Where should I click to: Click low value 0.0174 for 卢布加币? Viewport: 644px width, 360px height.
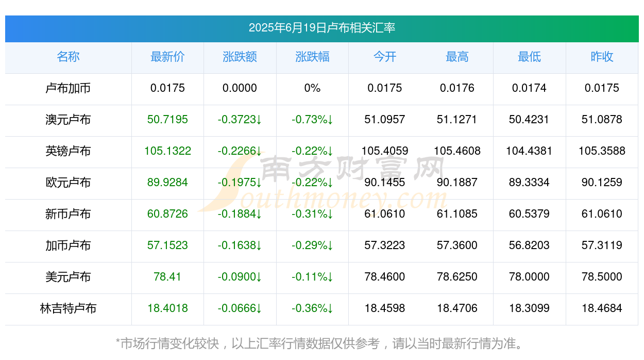click(530, 88)
